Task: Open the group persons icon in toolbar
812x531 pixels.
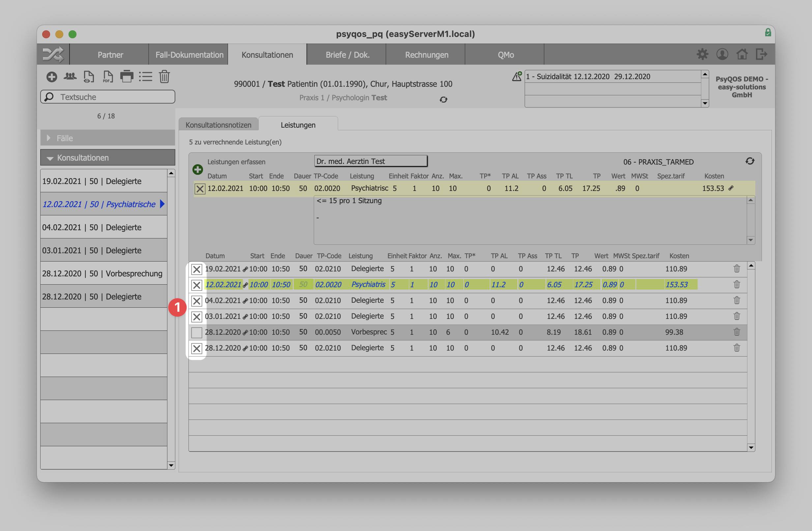Action: point(70,77)
